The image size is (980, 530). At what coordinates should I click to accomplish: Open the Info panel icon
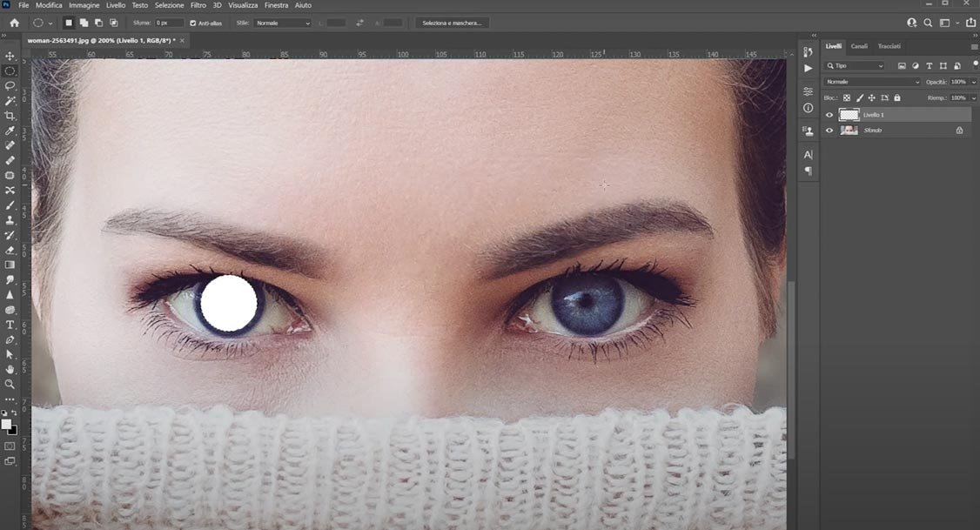pyautogui.click(x=809, y=108)
